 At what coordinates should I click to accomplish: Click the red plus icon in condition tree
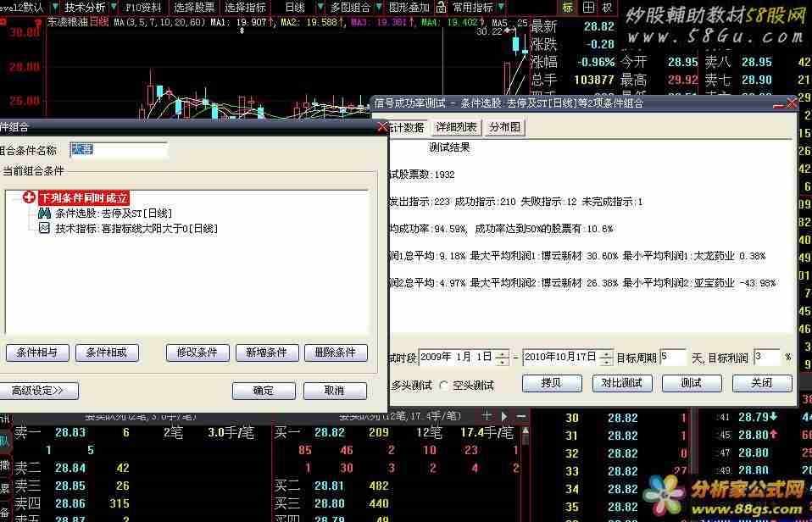(30, 197)
